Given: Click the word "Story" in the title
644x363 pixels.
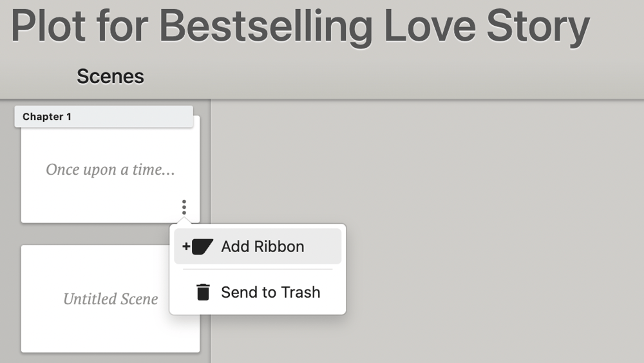Looking at the screenshot, I should pyautogui.click(x=538, y=26).
